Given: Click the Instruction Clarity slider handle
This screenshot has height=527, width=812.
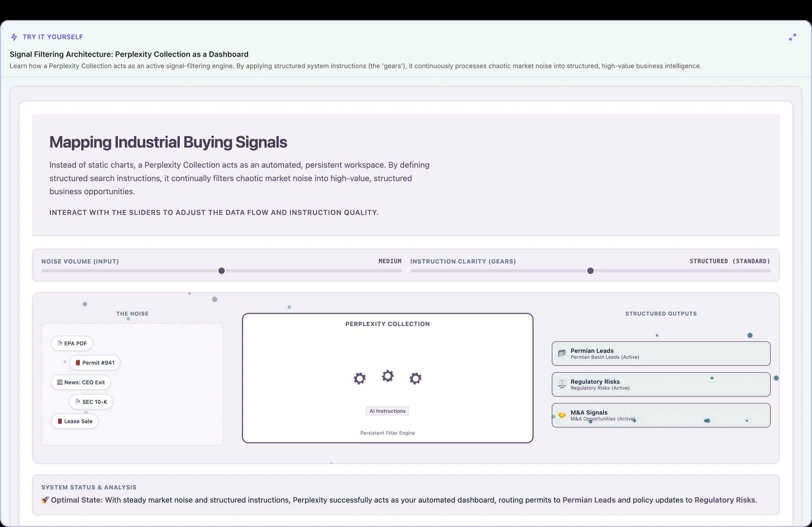Looking at the screenshot, I should pyautogui.click(x=590, y=271).
